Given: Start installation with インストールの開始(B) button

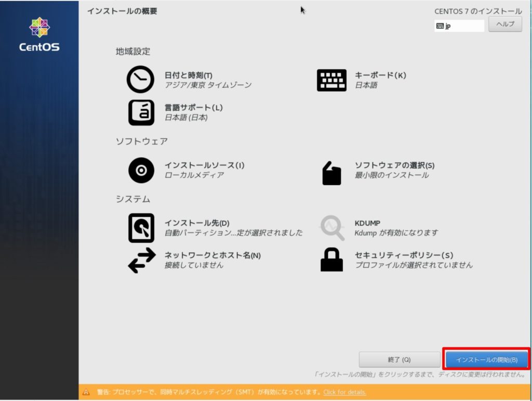Looking at the screenshot, I should pyautogui.click(x=486, y=359).
